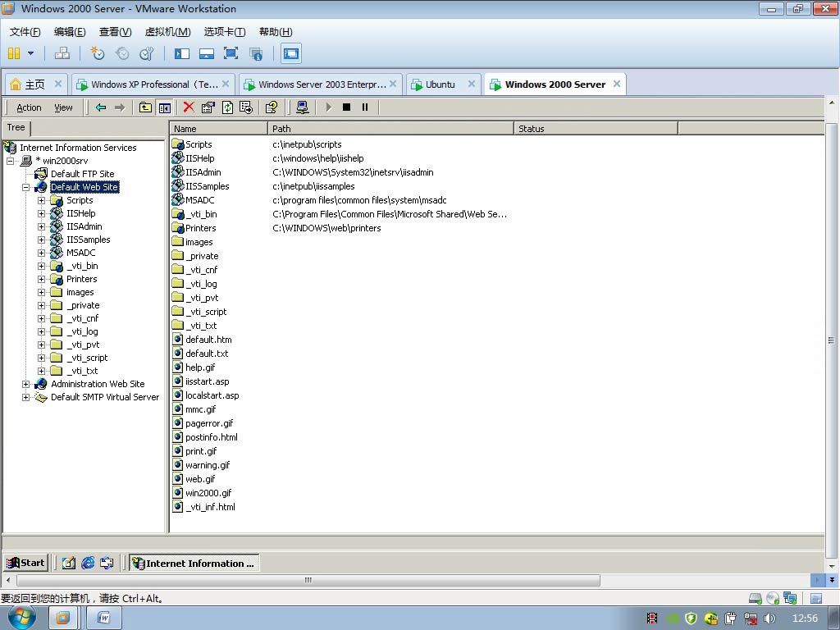Expand the Administration Web Site node
This screenshot has width=840, height=630.
[x=25, y=384]
